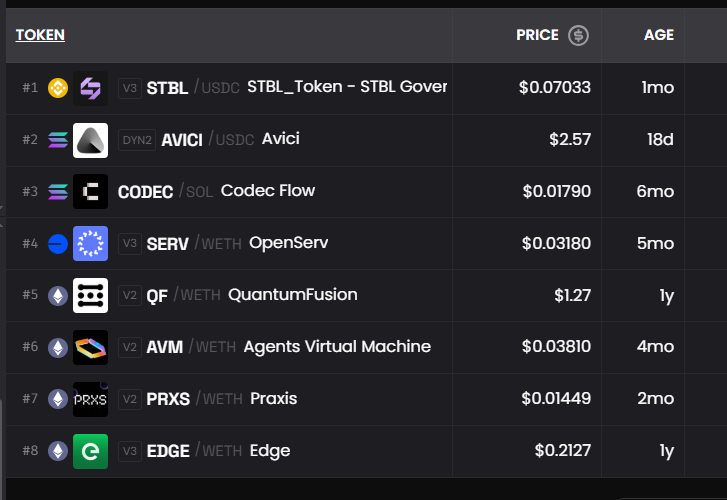This screenshot has height=500, width=727.
Task: Click the SERV token logo icon
Action: pos(90,243)
